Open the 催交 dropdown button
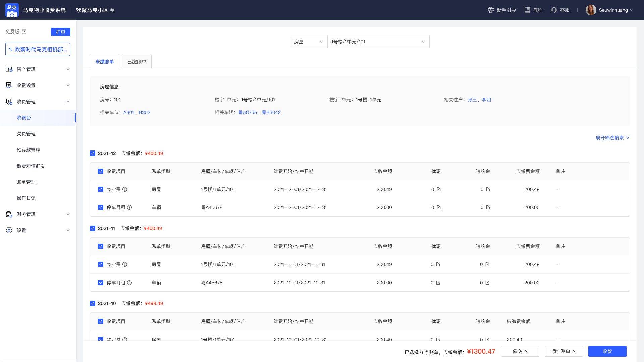The width and height of the screenshot is (644, 362). point(520,351)
